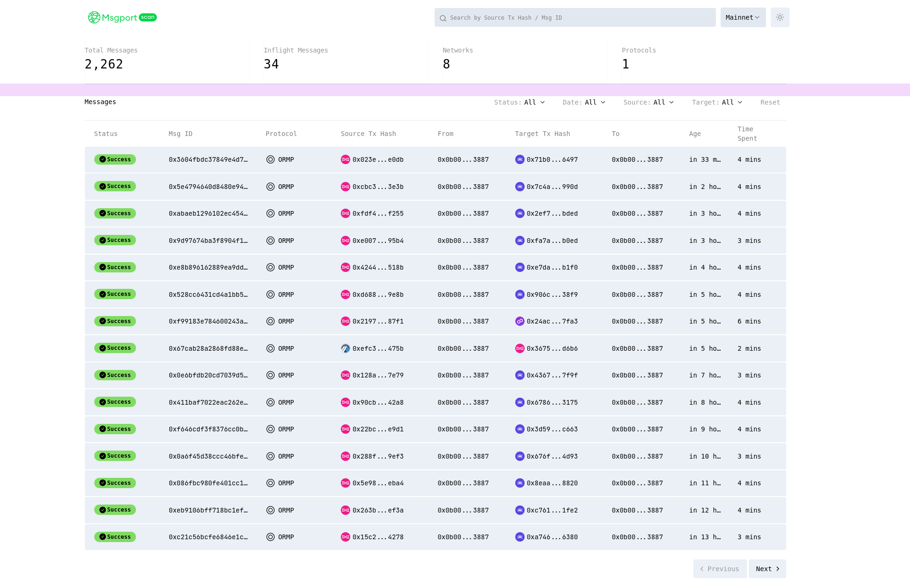The height and width of the screenshot is (588, 910).
Task: Click blue chain icon beside 0x71b0...6497
Action: coord(519,159)
